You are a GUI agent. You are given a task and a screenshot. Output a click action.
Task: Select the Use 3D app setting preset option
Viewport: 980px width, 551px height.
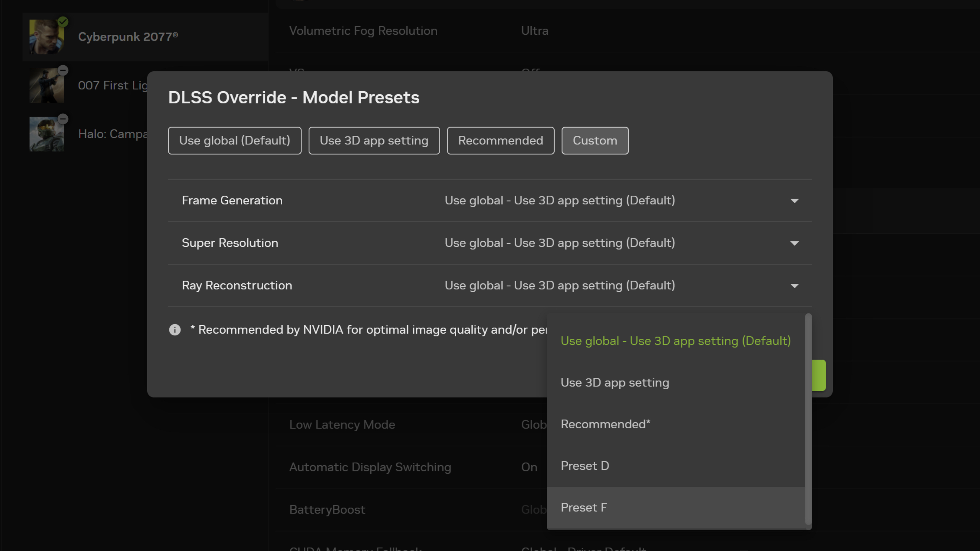[374, 141]
